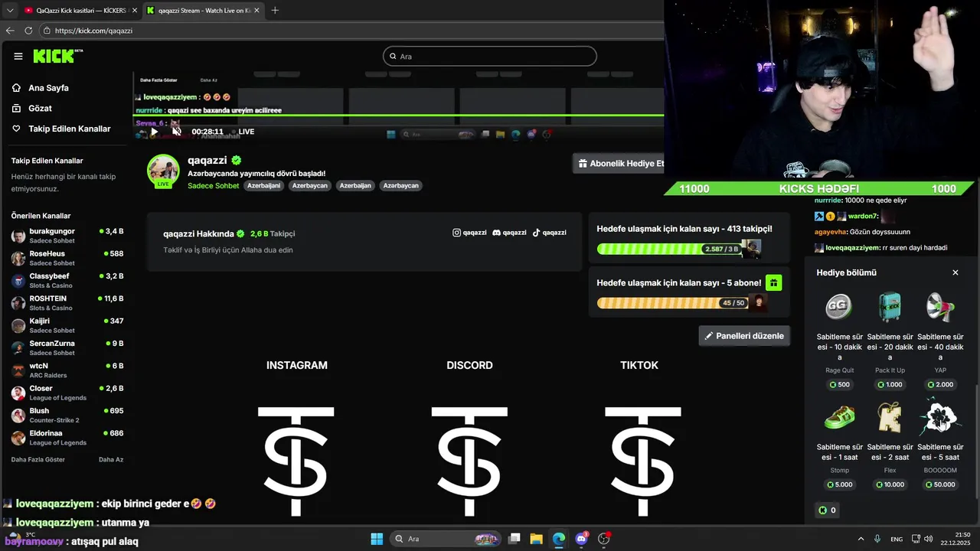This screenshot has width=980, height=551.
Task: Open recommended channel SercanZurna
Action: [x=67, y=347]
